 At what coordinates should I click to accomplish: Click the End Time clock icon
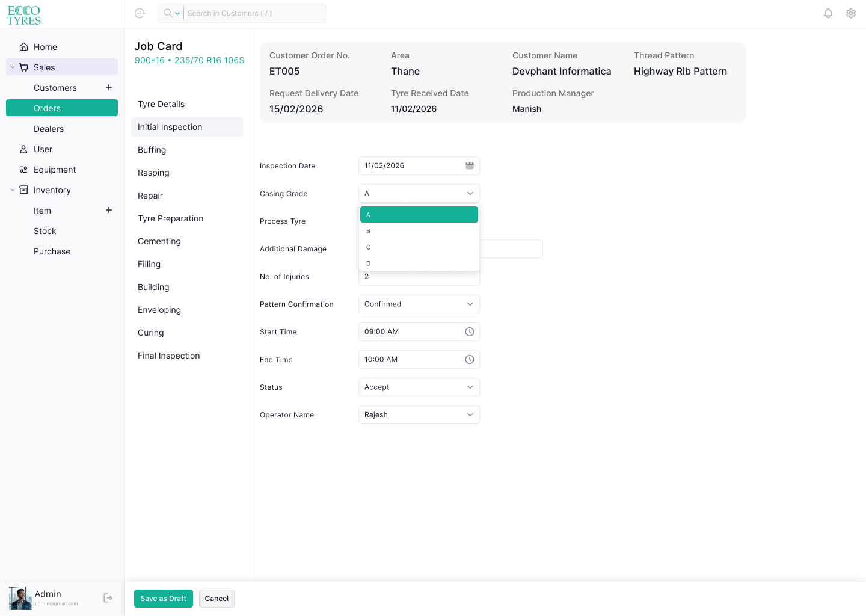[470, 359]
